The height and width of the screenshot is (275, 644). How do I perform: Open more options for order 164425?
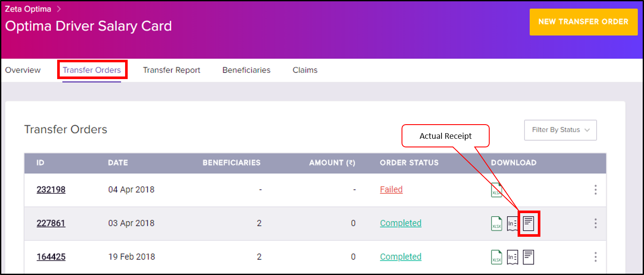595,257
